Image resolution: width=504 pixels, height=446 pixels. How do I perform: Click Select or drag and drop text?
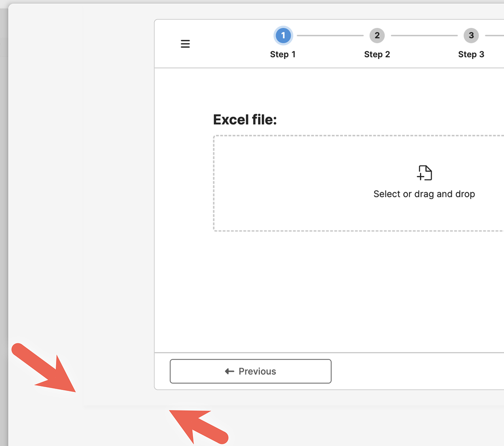(424, 194)
